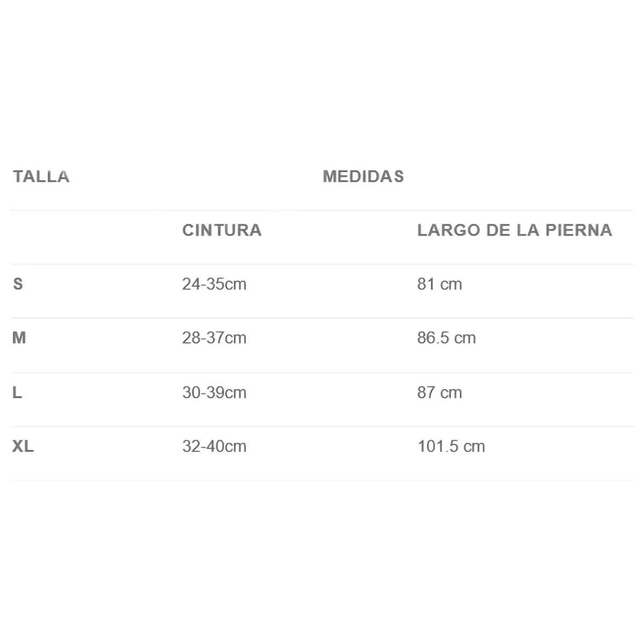
Task: Click the word PIERNA in header
Action: pos(579,230)
